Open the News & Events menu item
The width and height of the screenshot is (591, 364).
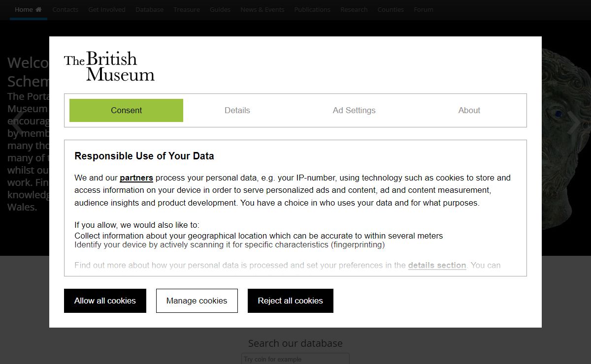tap(263, 9)
